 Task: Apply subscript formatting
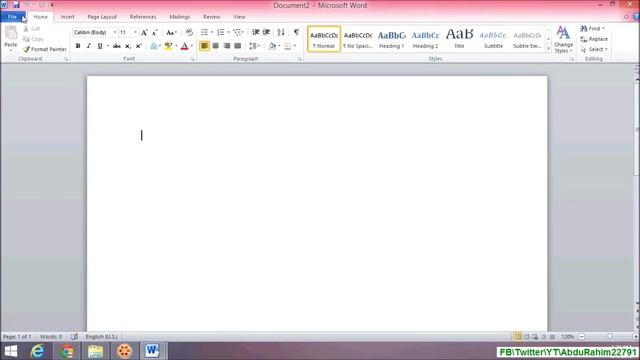(x=128, y=46)
